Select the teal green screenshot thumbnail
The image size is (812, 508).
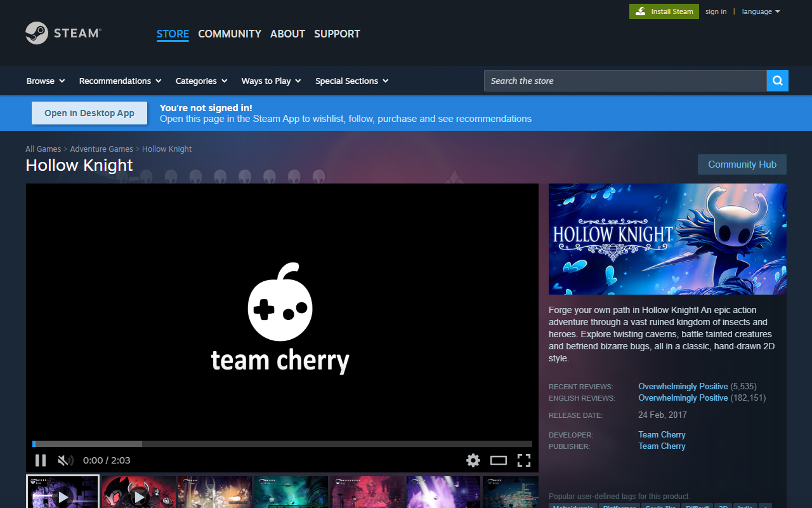point(291,492)
